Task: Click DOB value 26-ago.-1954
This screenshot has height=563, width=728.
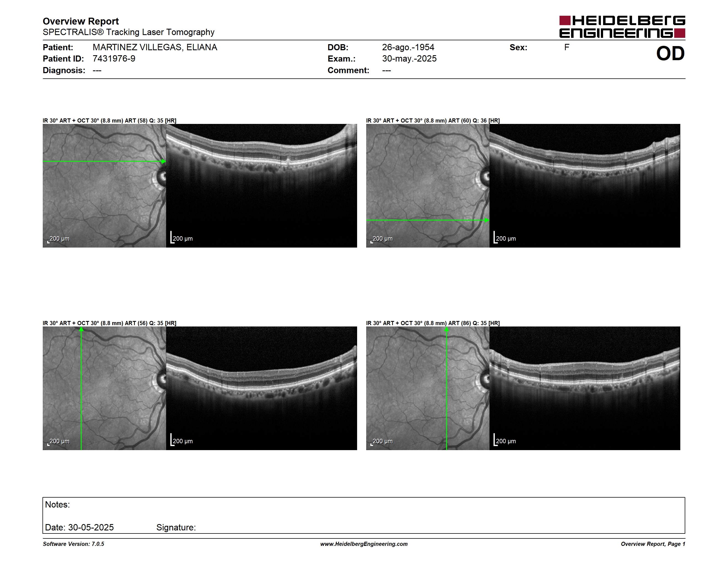Action: click(408, 47)
